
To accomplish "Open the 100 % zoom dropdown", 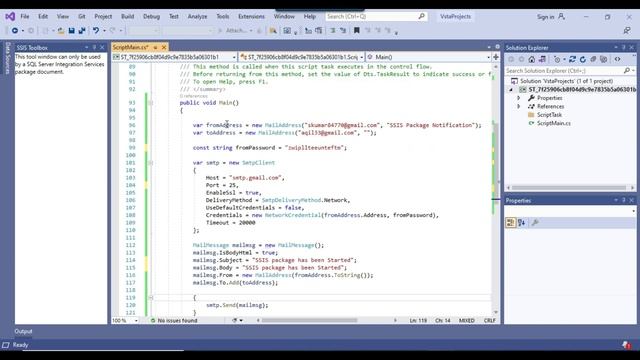I will point(136,321).
